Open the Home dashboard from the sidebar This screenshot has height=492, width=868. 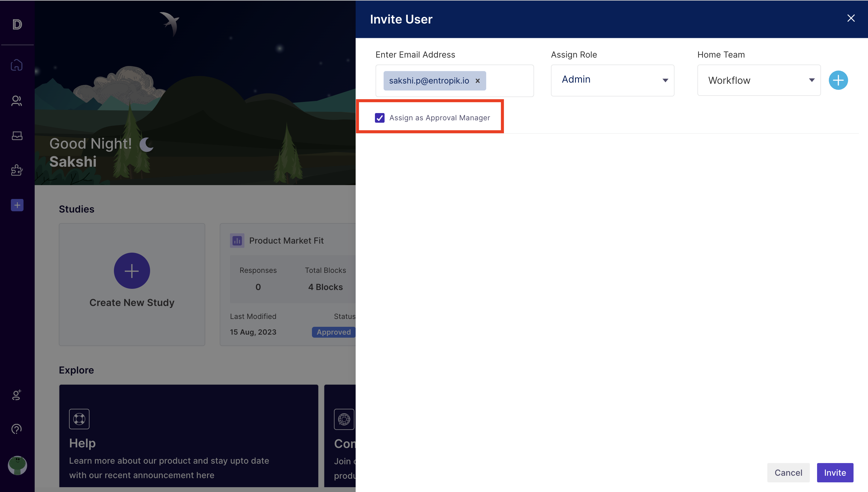tap(17, 65)
